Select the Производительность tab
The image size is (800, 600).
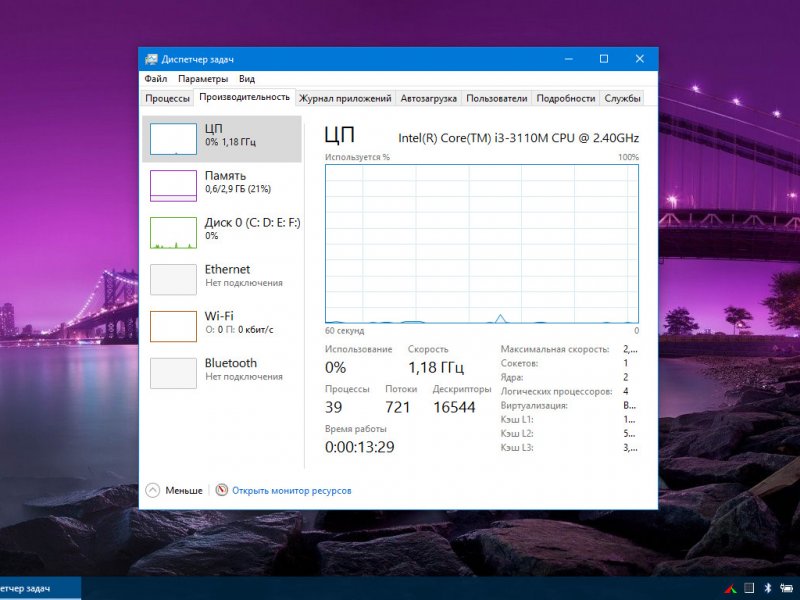(x=244, y=97)
